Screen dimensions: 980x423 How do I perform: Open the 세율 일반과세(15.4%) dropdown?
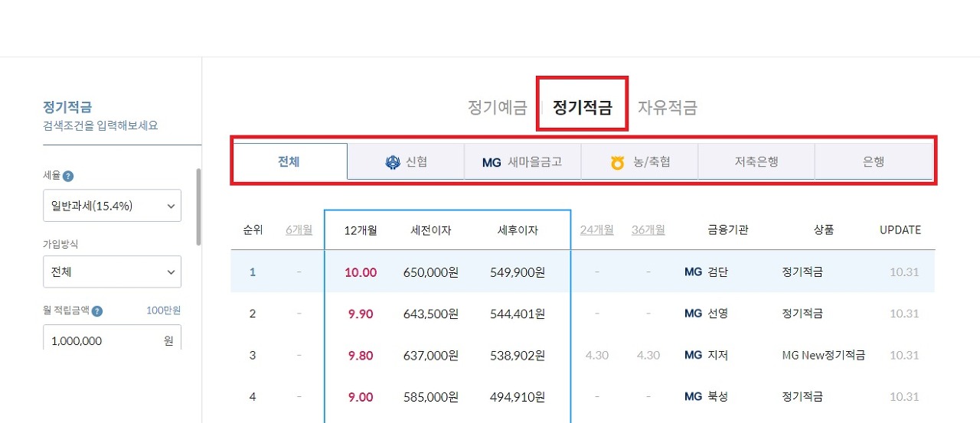(x=113, y=206)
